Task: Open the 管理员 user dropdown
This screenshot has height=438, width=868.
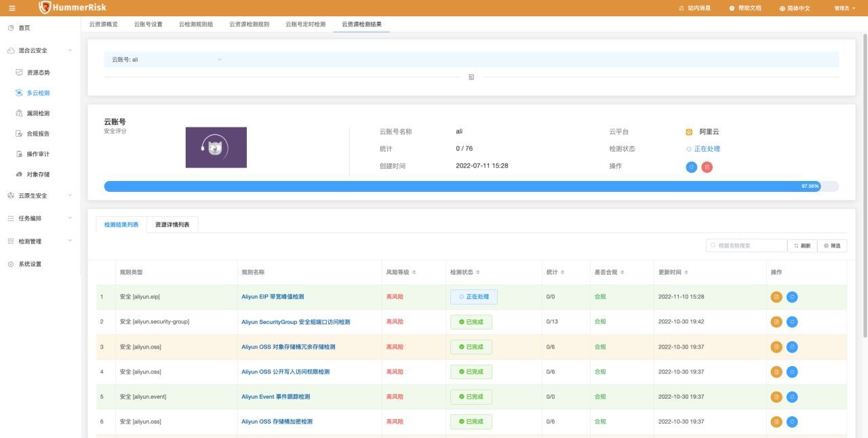Action: [x=845, y=8]
